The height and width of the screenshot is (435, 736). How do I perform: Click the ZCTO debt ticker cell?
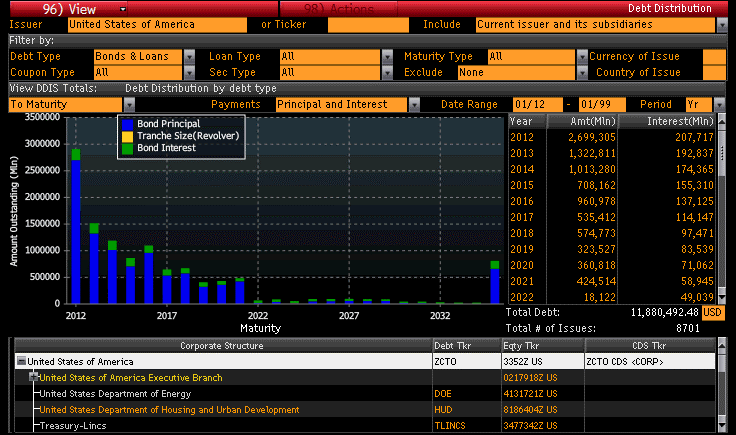[x=467, y=362]
